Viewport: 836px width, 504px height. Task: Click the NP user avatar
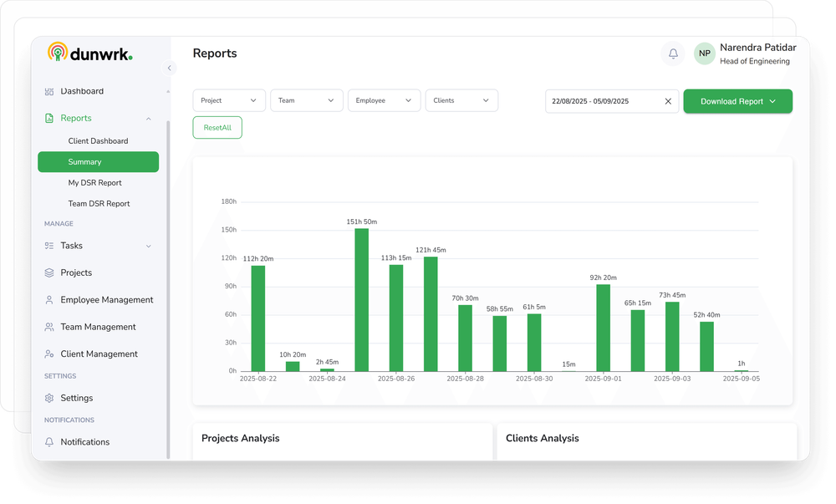pyautogui.click(x=704, y=53)
